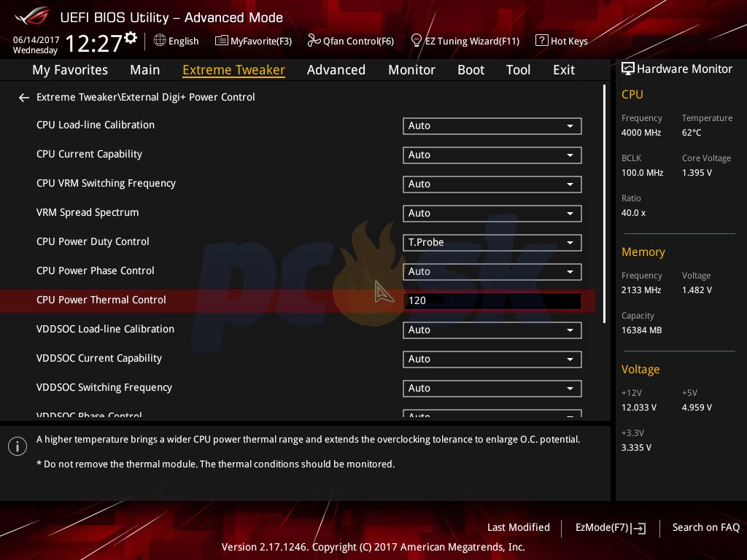Switch to the Main tab
Screen dimensions: 747x560
pos(145,70)
